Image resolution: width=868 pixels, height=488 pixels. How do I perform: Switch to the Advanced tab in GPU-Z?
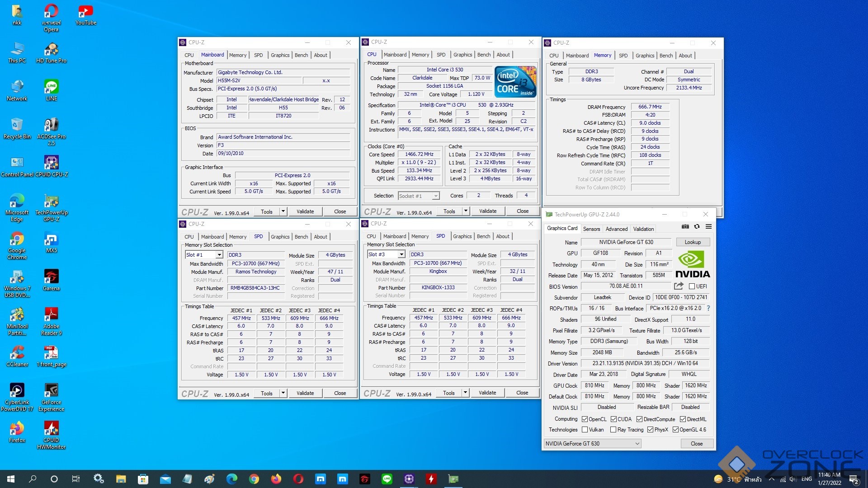(x=617, y=229)
